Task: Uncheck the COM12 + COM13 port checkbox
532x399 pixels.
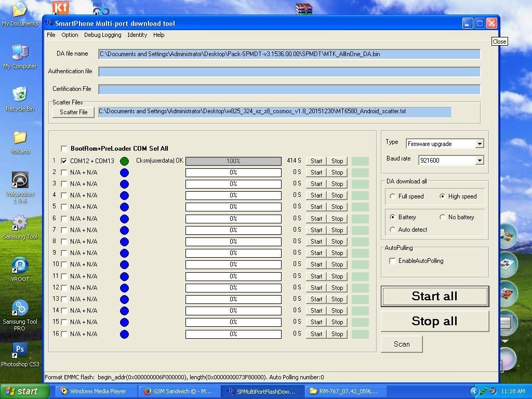Action: coord(64,161)
